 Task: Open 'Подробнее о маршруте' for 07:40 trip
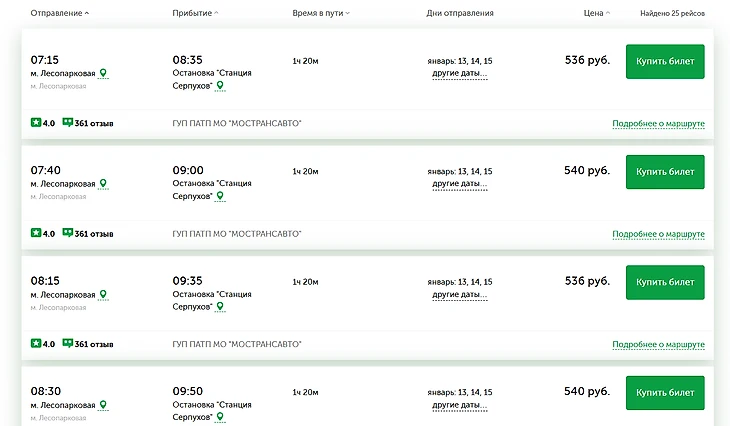(658, 234)
